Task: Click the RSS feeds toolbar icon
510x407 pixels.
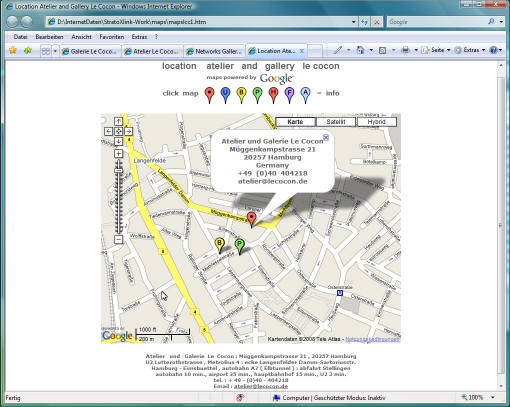Action: [x=383, y=50]
